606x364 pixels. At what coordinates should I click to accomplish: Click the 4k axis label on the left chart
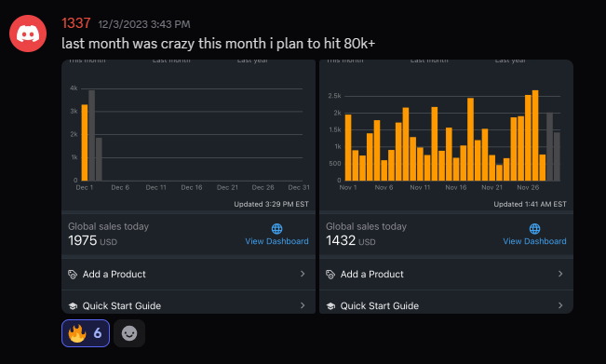[x=74, y=88]
